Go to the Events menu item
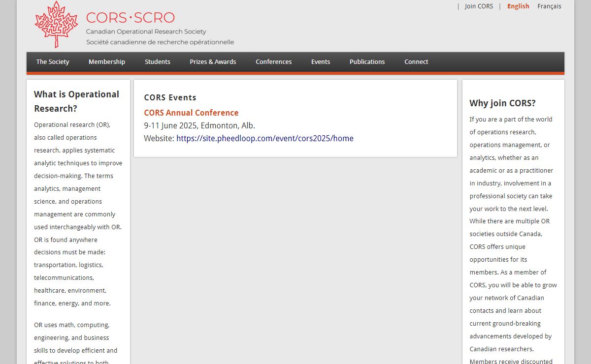 point(321,62)
